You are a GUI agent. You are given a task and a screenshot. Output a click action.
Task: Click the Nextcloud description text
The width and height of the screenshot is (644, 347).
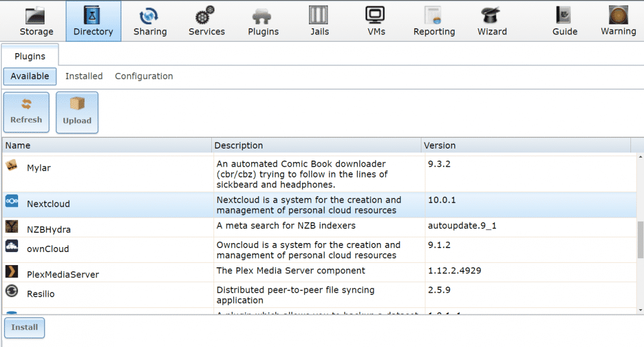(x=309, y=205)
